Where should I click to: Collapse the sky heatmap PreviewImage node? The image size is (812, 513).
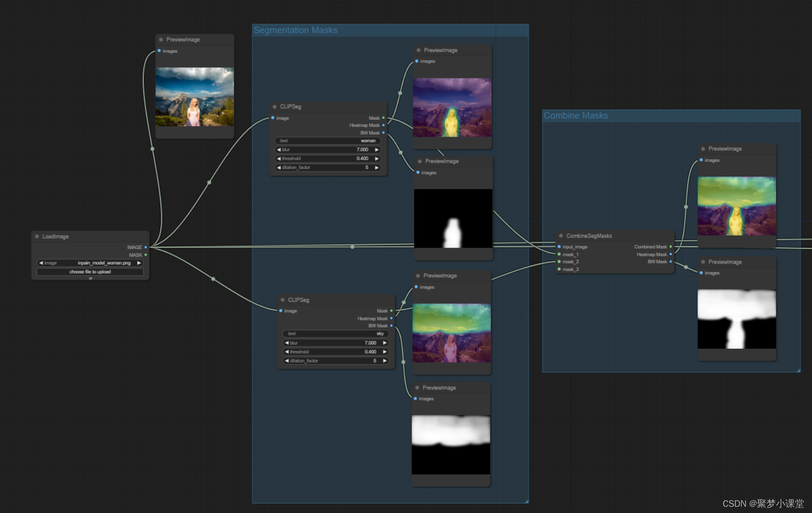coord(418,276)
